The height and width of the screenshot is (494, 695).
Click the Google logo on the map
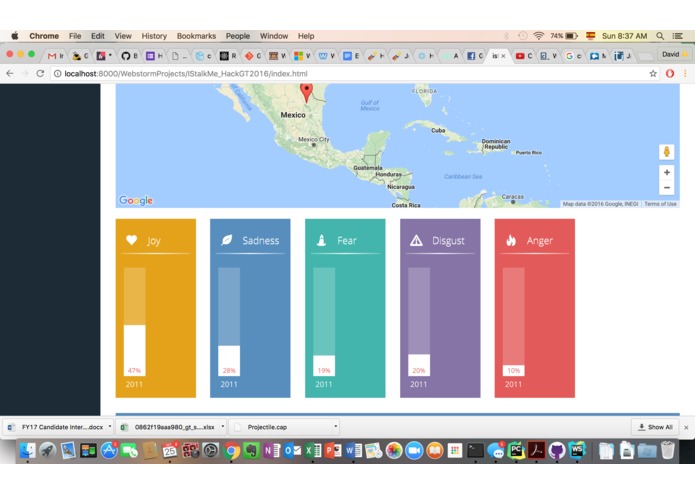tap(136, 200)
